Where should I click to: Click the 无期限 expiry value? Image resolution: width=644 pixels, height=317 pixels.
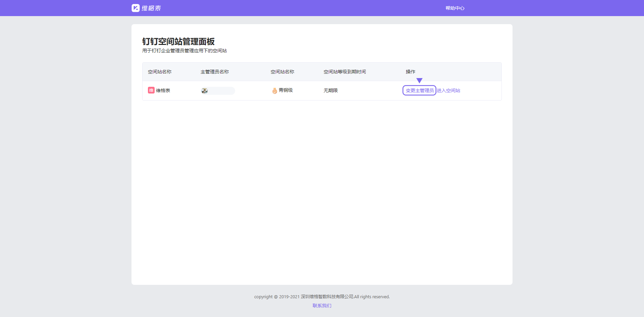[x=330, y=90]
